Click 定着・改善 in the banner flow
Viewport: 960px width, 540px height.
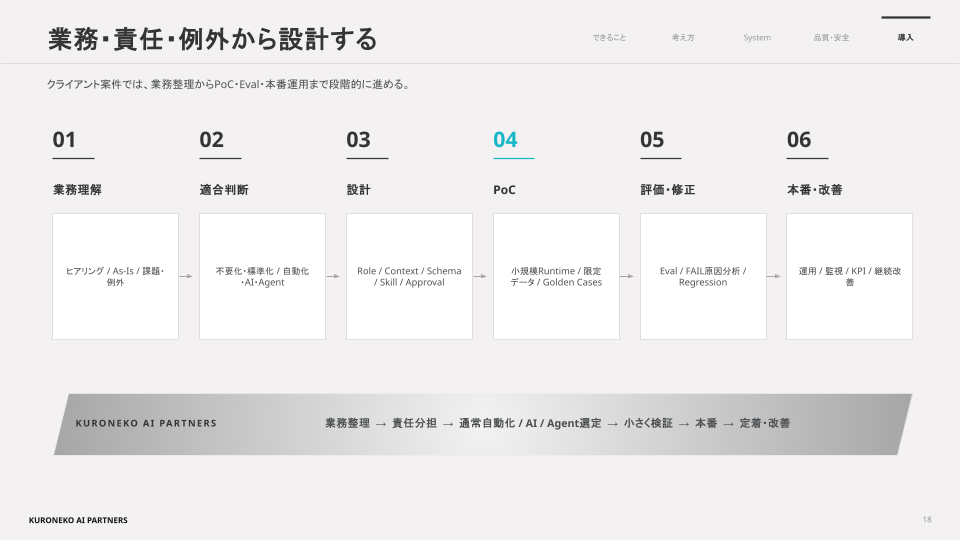tap(765, 423)
